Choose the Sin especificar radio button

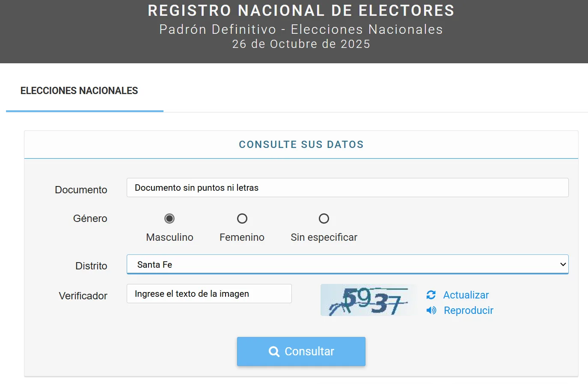(324, 219)
